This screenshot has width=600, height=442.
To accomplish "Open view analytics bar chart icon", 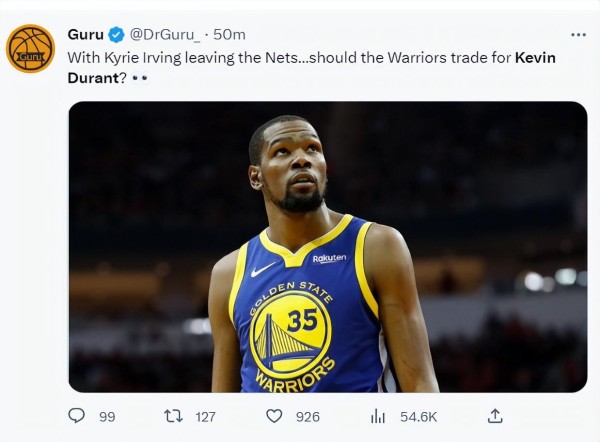I will tap(378, 416).
